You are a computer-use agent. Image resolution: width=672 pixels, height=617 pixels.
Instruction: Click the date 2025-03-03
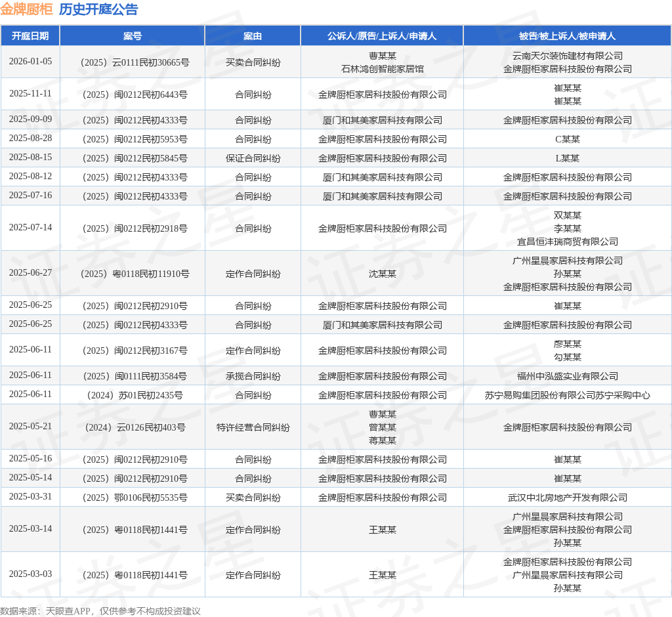tap(30, 574)
